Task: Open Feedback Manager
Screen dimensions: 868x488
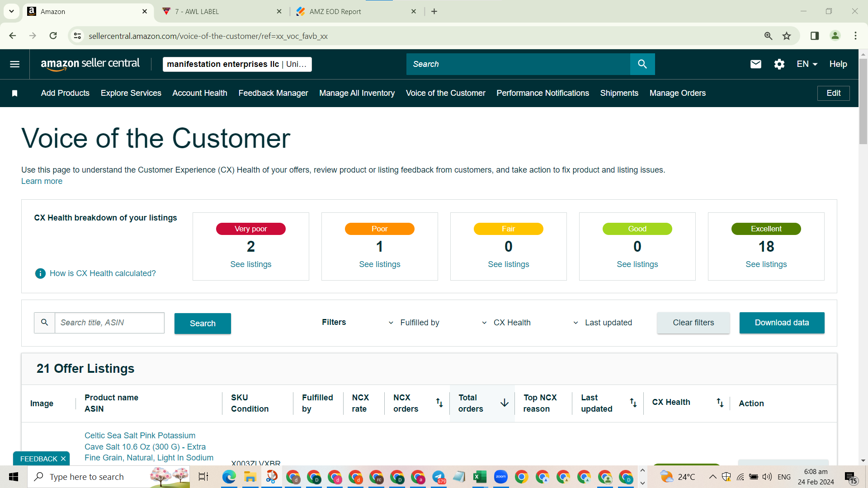Action: point(273,93)
